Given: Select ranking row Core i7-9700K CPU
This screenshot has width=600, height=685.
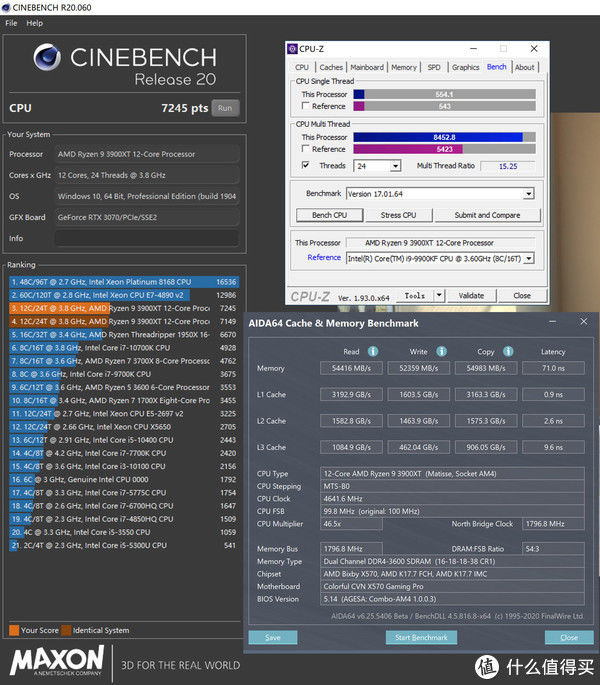Looking at the screenshot, I should point(124,374).
